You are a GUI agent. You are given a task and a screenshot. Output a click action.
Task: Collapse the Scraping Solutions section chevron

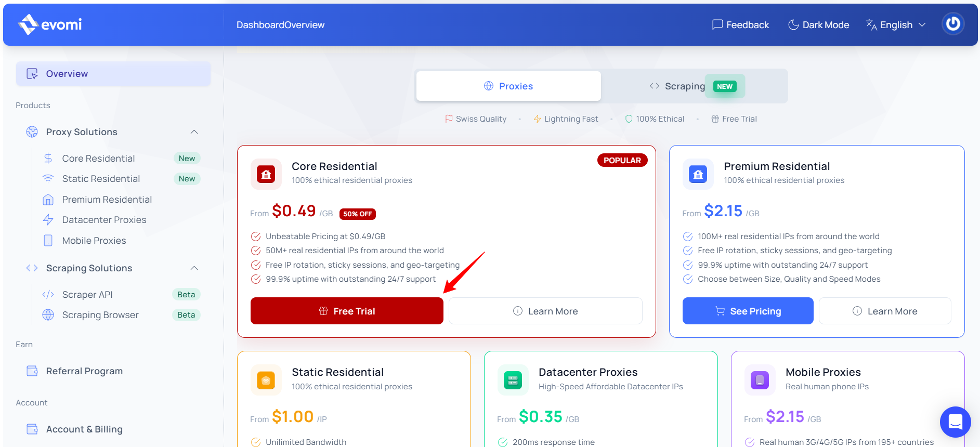(x=194, y=268)
